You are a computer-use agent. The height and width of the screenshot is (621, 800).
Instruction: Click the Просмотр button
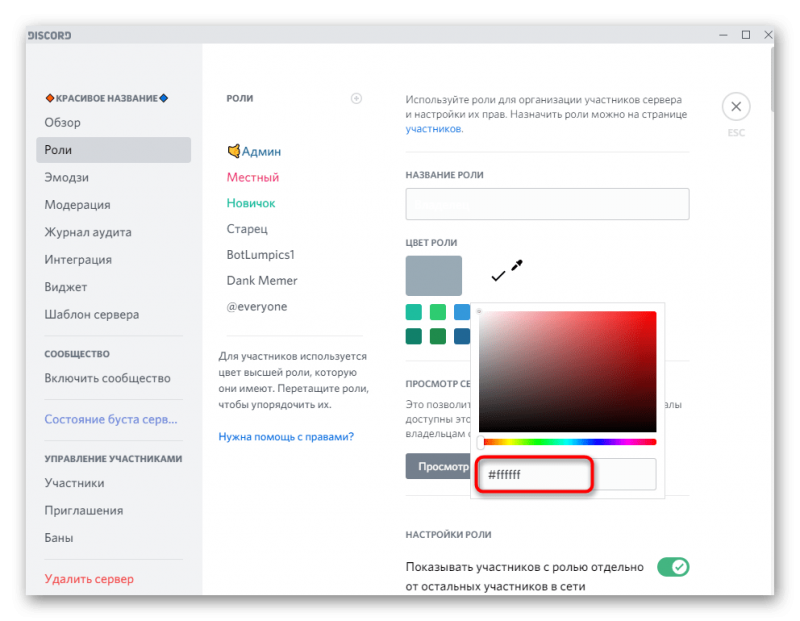coord(438,466)
